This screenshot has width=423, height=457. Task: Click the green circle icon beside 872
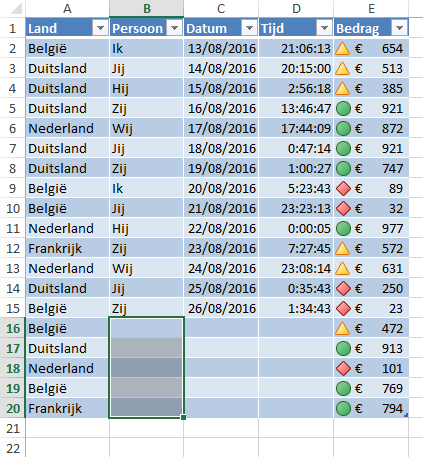click(343, 129)
